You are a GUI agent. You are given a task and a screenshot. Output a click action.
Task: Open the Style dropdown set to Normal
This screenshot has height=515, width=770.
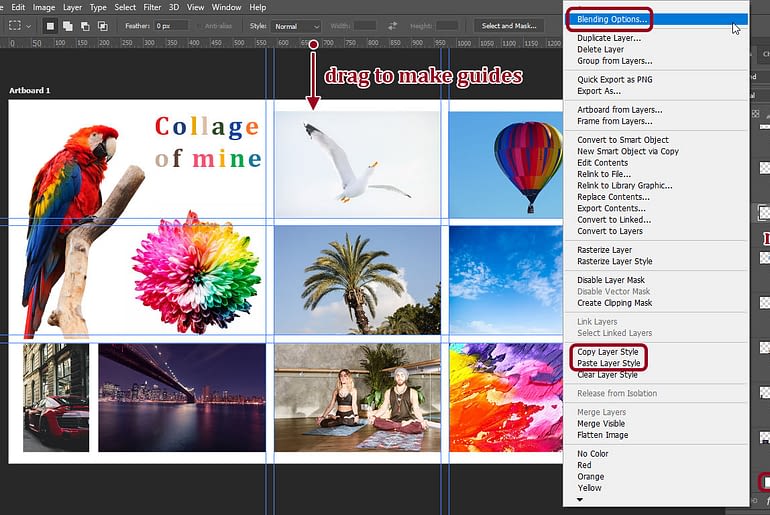click(296, 26)
